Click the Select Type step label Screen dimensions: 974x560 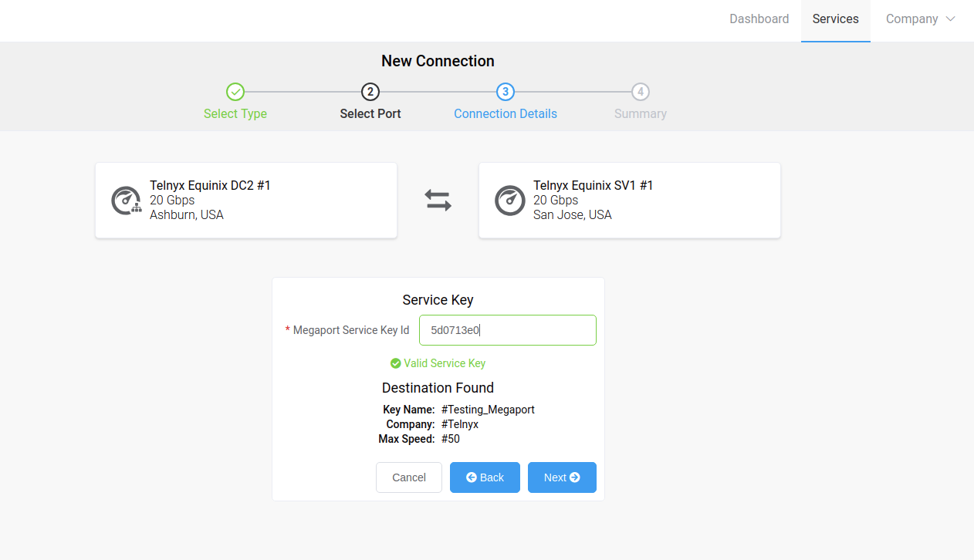235,113
